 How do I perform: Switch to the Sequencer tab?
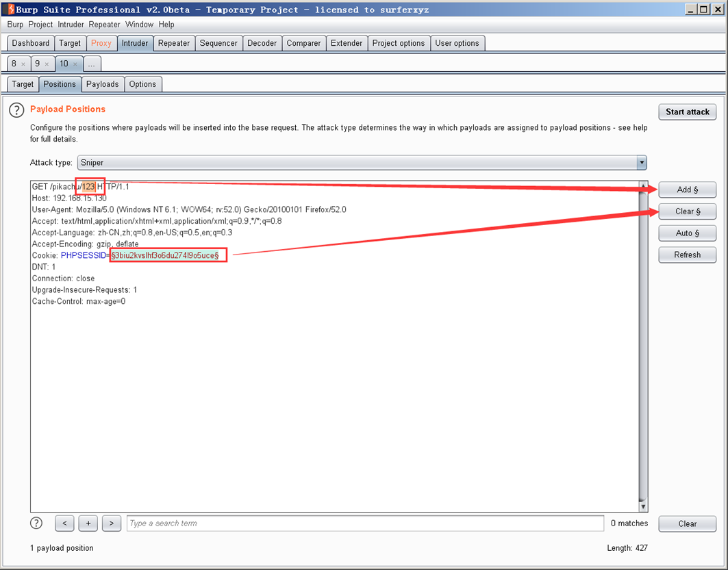(x=218, y=43)
